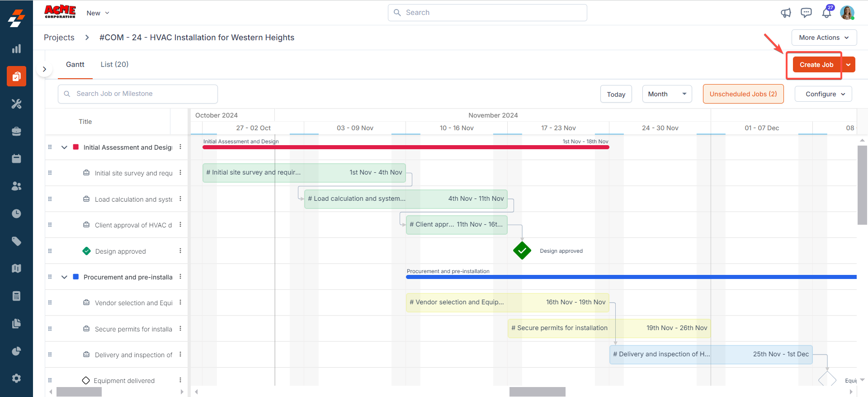868x397 pixels.
Task: Select the Client approval Gantt bar
Action: (457, 225)
